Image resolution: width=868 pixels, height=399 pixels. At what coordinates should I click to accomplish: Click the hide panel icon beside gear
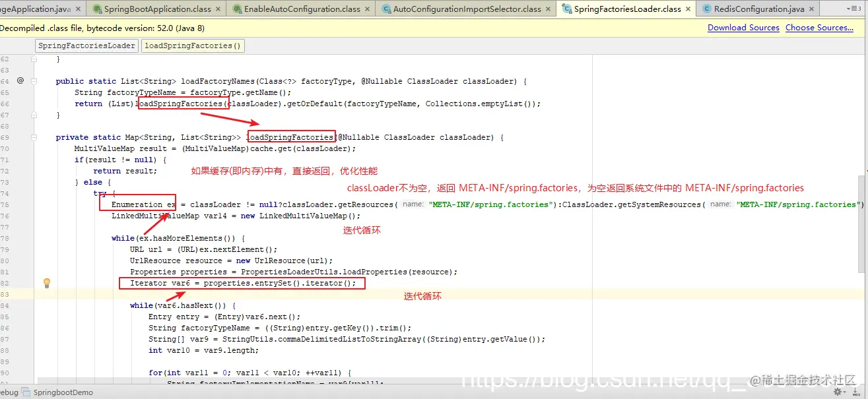(x=856, y=392)
